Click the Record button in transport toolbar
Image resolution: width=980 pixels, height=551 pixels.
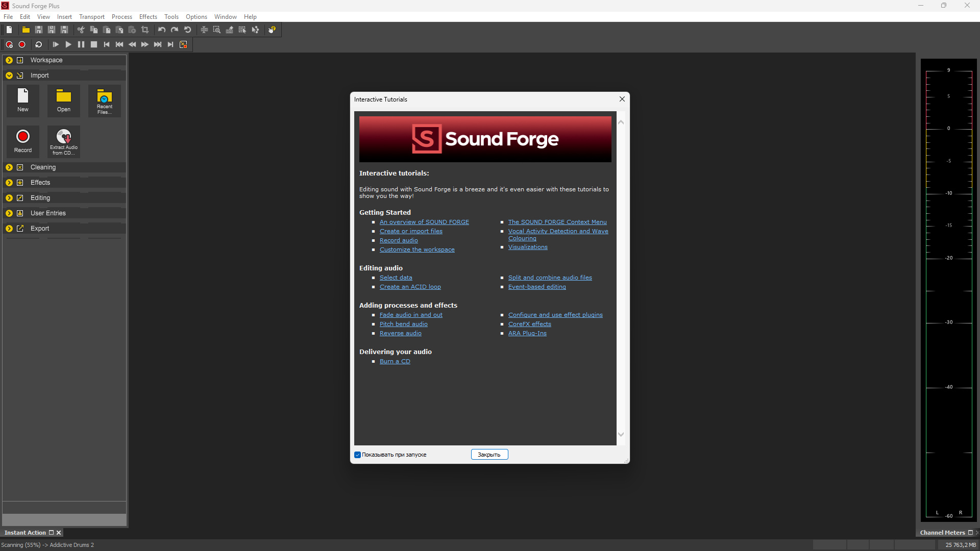pos(22,44)
